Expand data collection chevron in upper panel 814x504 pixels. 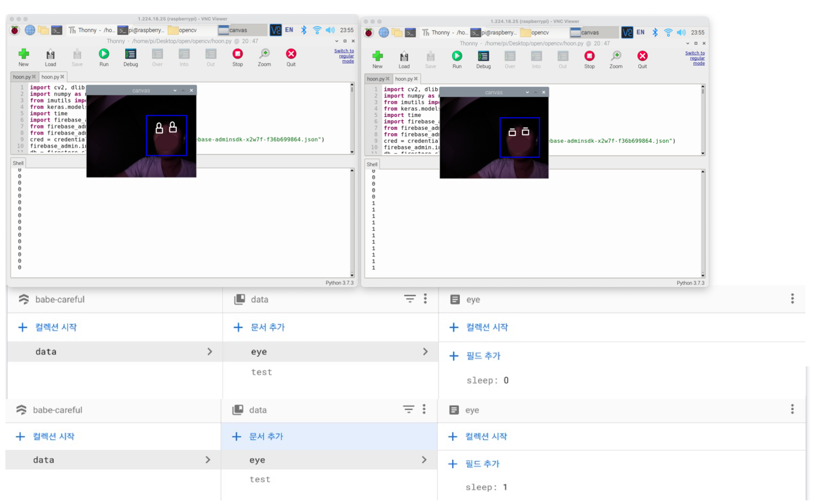(x=210, y=352)
